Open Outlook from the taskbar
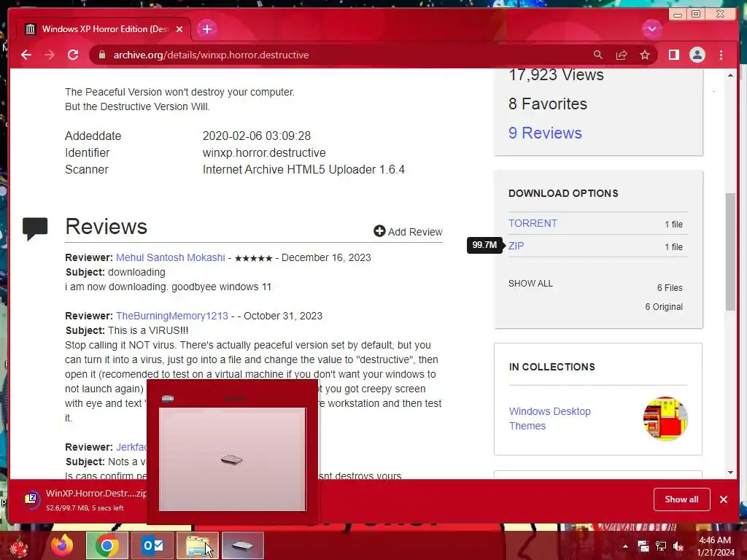 pos(152,545)
